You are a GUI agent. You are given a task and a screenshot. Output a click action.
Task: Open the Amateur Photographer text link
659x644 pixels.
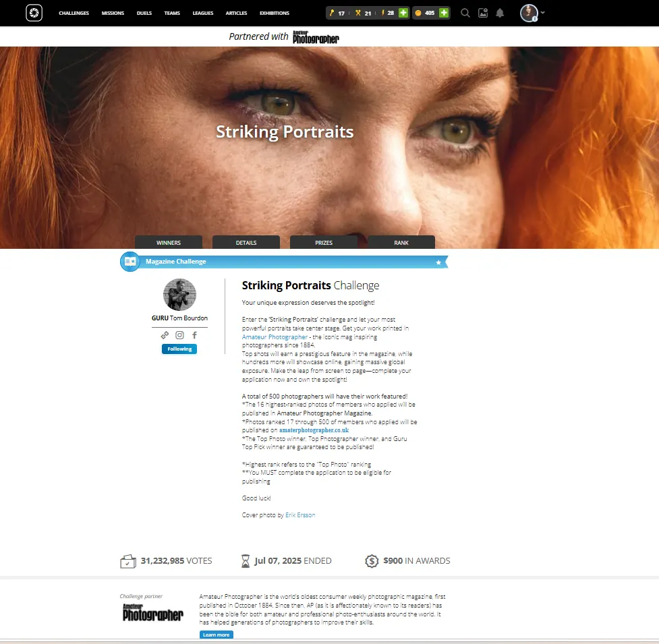tap(275, 336)
